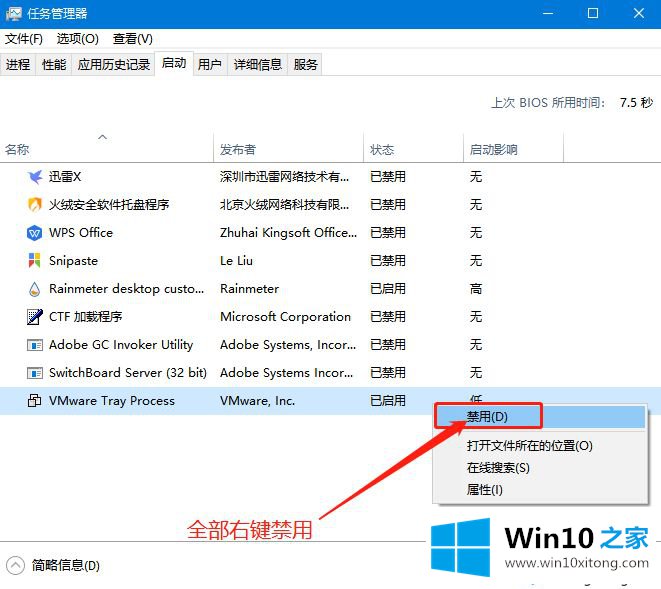The image size is (661, 589).
Task: Click the 火绒安全软件托盘程序 shield icon
Action: pyautogui.click(x=35, y=204)
